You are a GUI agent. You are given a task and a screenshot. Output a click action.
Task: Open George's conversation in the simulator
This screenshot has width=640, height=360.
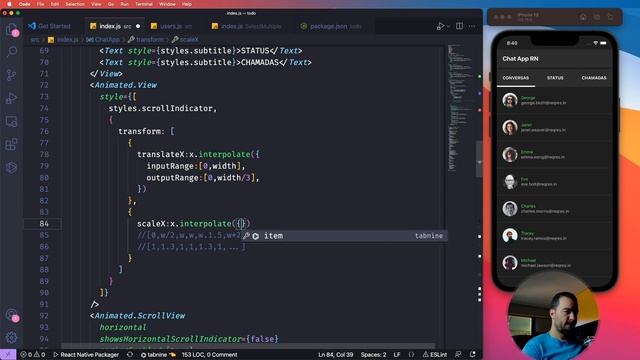(555, 100)
